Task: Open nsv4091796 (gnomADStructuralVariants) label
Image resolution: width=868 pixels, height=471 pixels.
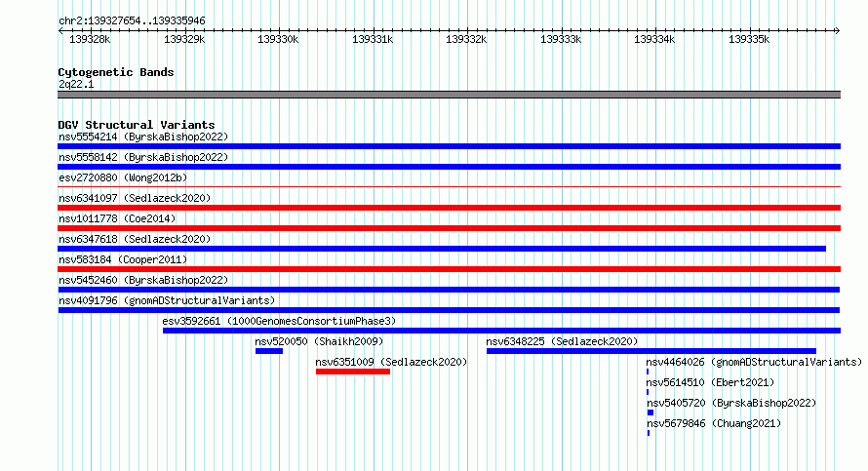Action: (167, 300)
